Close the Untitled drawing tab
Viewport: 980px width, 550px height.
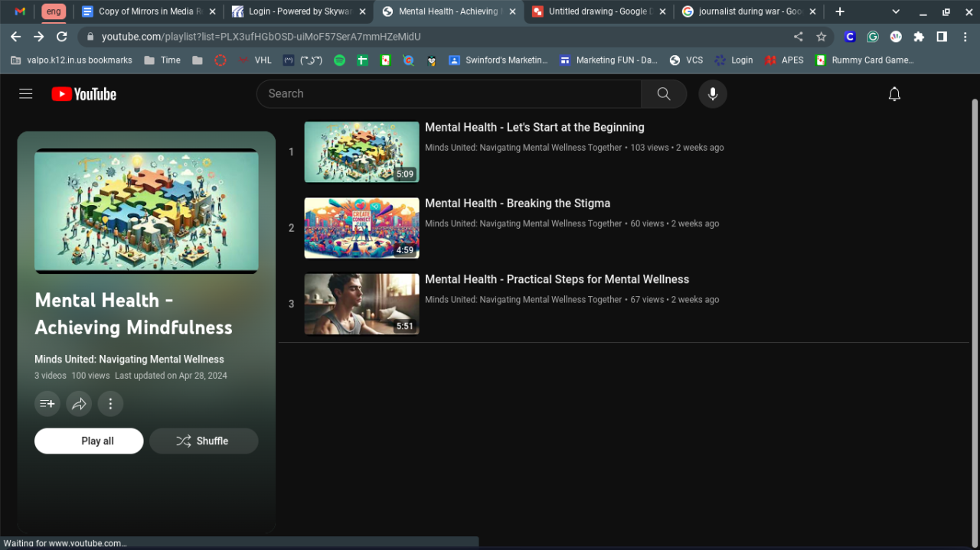663,11
